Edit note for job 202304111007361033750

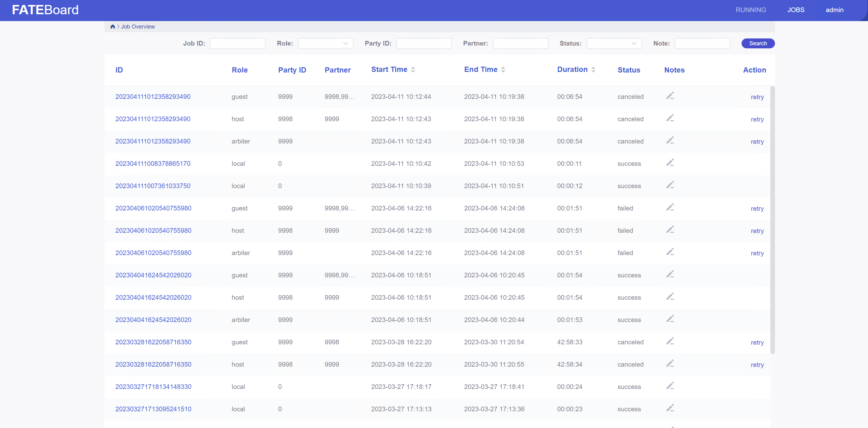670,185
